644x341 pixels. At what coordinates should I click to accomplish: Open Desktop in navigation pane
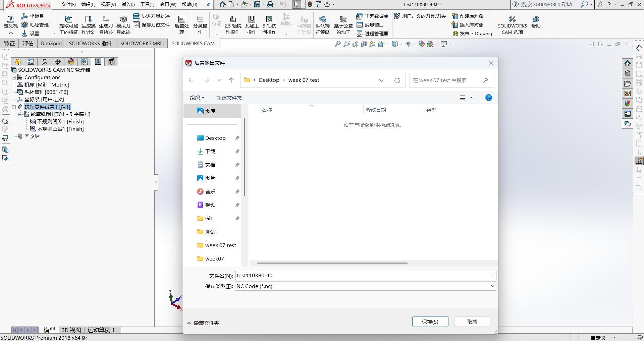click(215, 138)
